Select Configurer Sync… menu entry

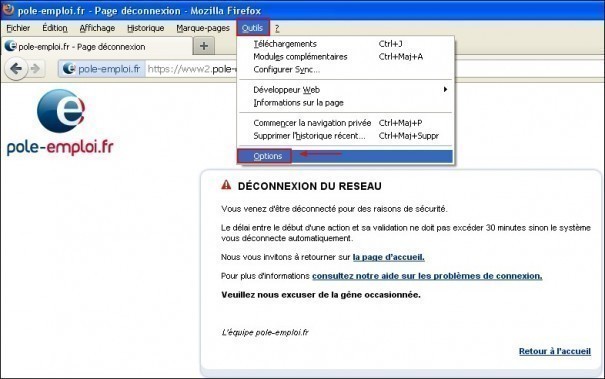click(346, 69)
